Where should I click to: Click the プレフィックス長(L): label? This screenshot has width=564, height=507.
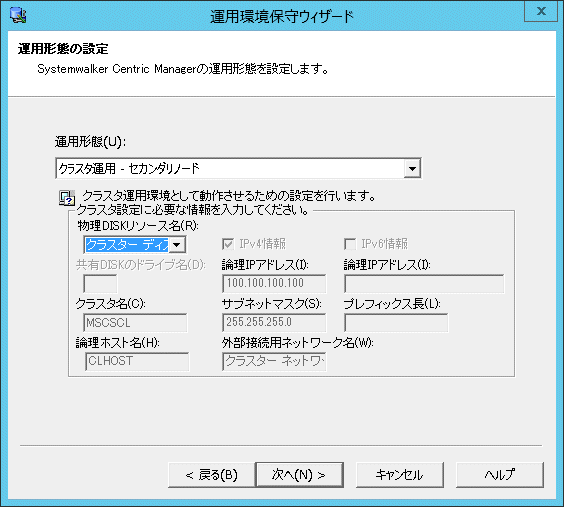click(x=392, y=304)
